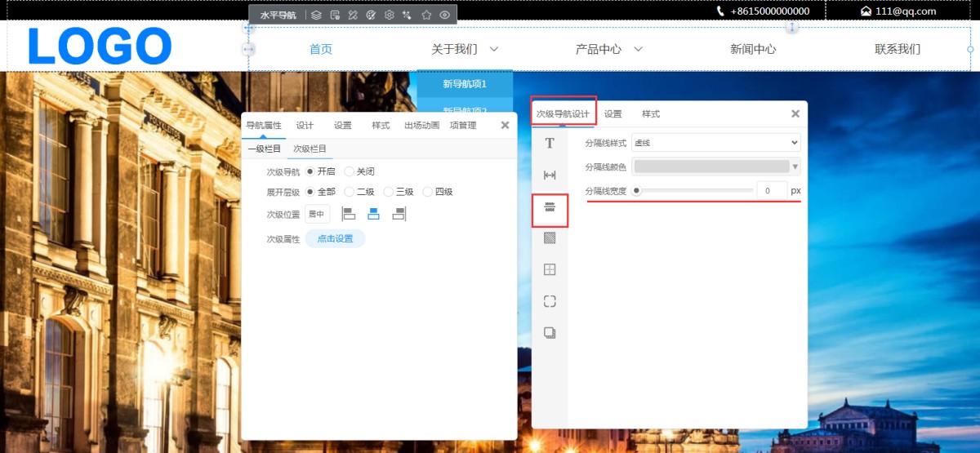
Task: Expand the 关于我们 menu chevron
Action: point(495,49)
